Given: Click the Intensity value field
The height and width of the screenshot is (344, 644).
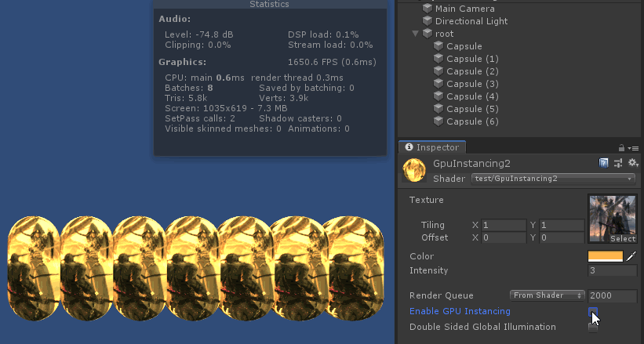Looking at the screenshot, I should pyautogui.click(x=612, y=270).
